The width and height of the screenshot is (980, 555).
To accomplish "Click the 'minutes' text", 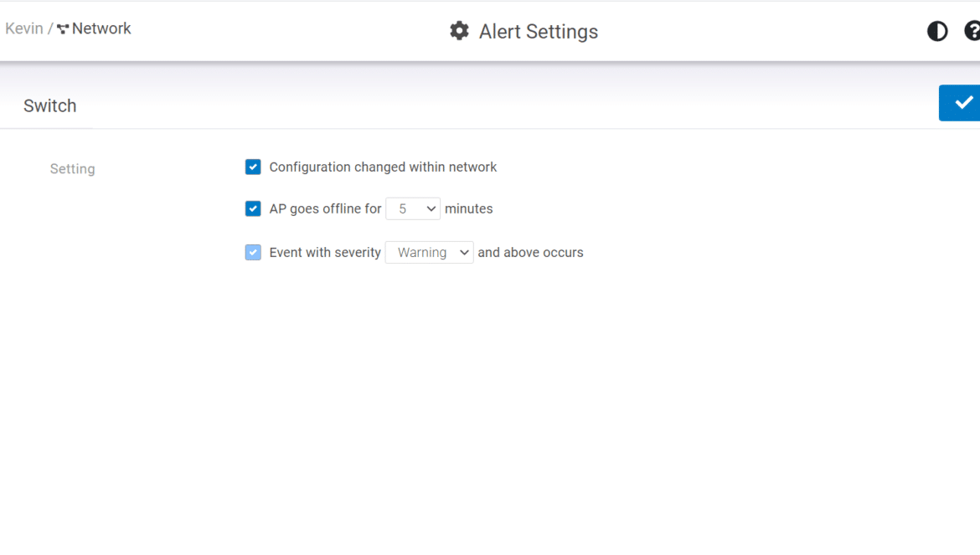I will coord(469,208).
